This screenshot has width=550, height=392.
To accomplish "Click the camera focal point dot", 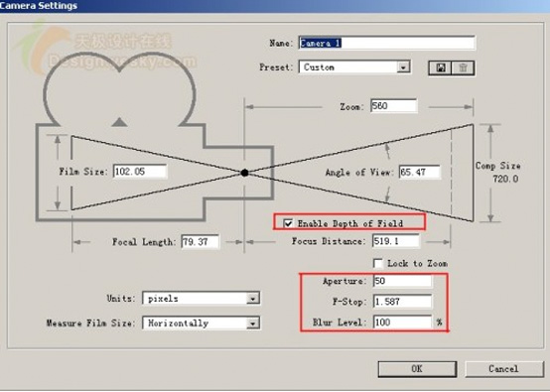I will [x=245, y=173].
